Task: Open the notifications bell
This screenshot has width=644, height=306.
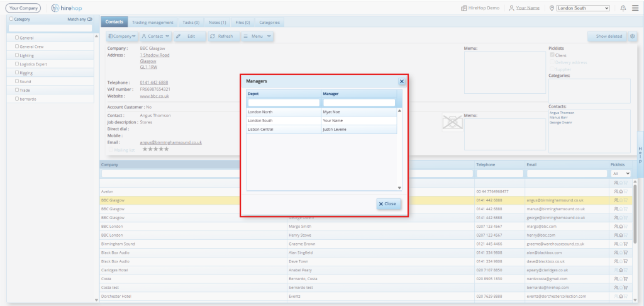Action: click(623, 8)
